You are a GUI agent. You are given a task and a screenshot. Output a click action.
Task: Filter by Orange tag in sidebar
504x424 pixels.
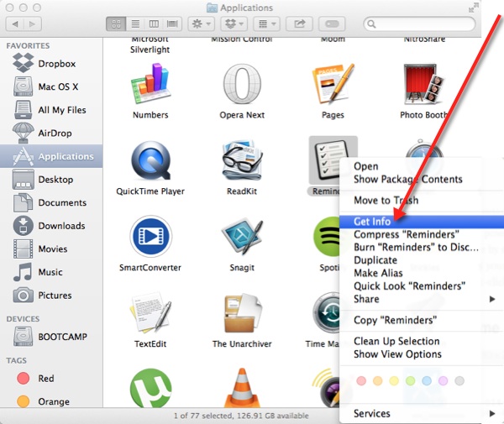(51, 401)
